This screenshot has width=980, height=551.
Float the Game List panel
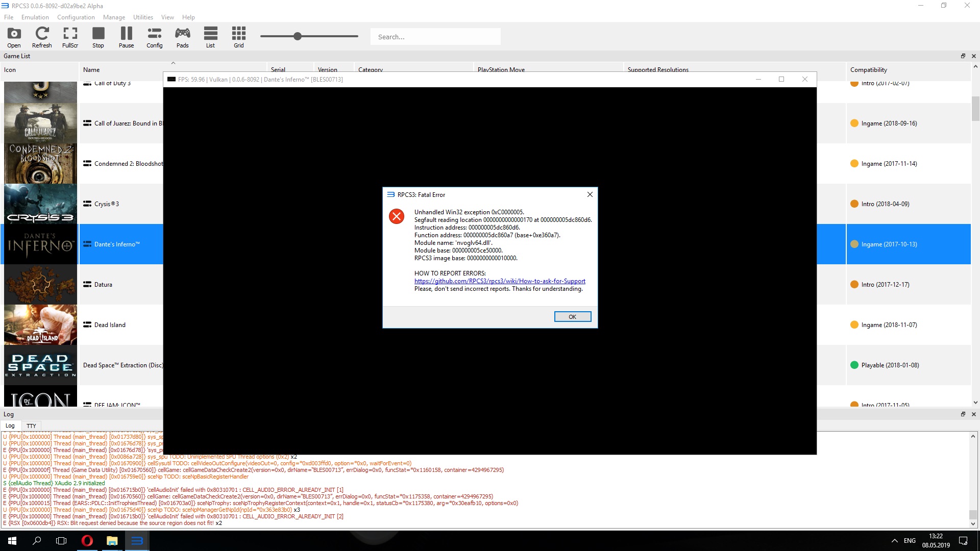coord(963,56)
